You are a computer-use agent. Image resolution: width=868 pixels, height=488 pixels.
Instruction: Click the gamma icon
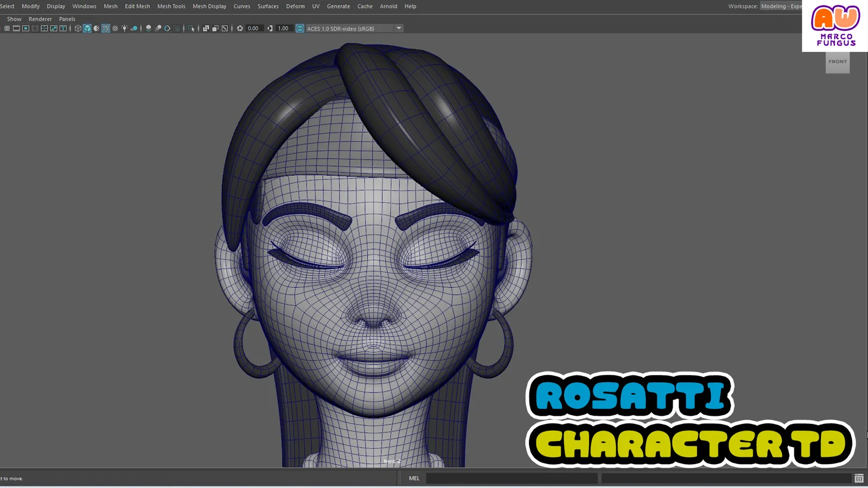pyautogui.click(x=270, y=28)
